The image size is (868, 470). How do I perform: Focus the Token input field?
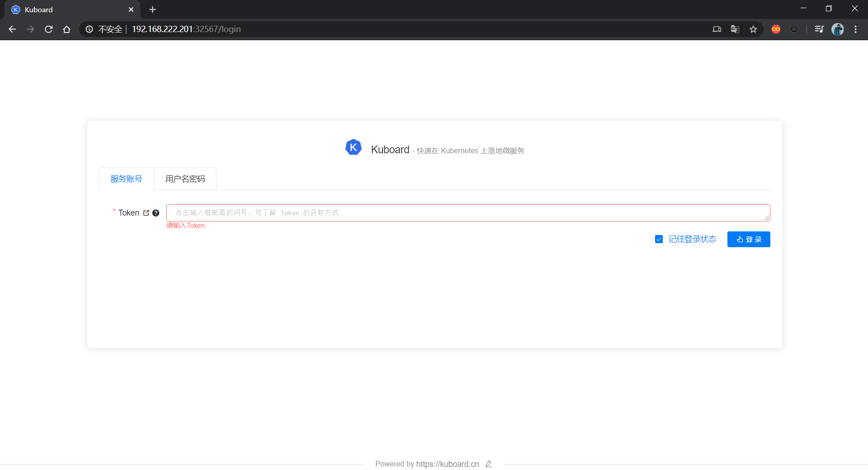pos(468,213)
